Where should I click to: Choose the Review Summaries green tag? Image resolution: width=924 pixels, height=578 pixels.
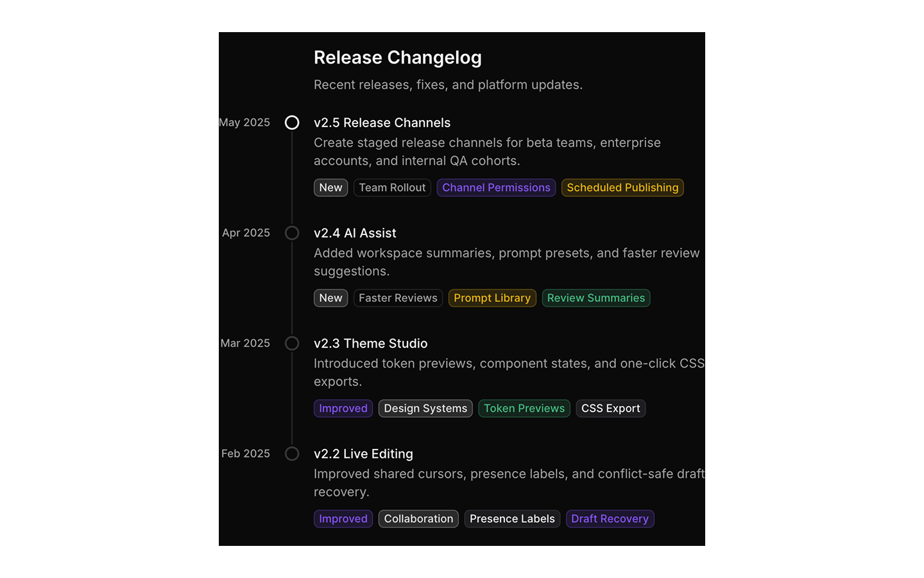[596, 298]
